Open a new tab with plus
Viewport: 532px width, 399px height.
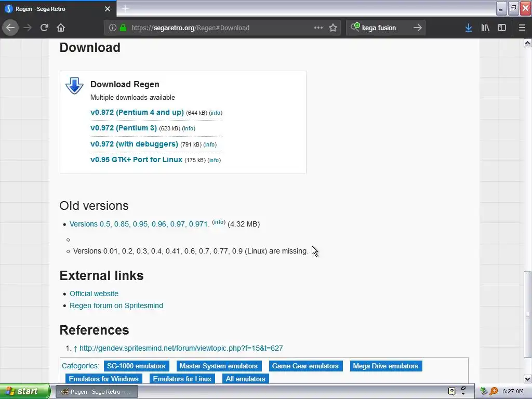[125, 8]
